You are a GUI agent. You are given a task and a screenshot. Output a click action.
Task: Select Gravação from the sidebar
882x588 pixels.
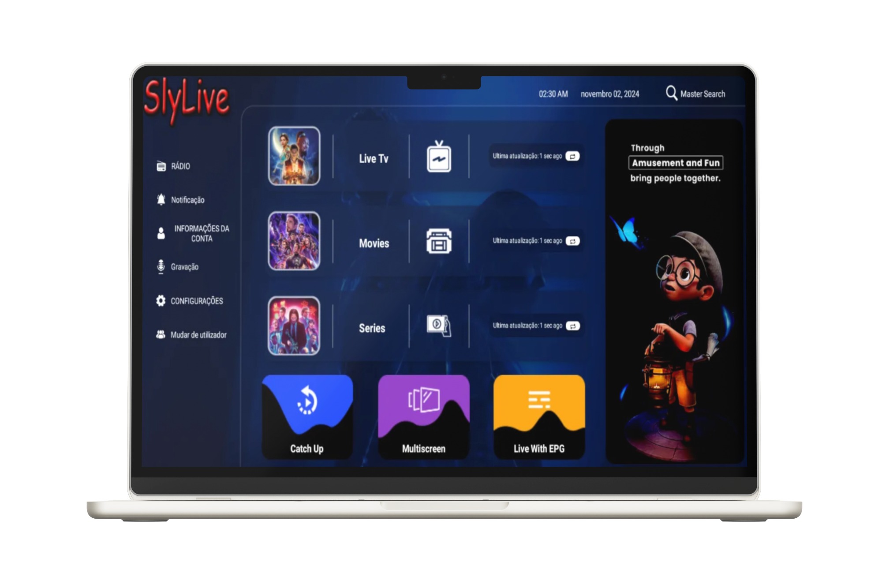[x=184, y=266]
